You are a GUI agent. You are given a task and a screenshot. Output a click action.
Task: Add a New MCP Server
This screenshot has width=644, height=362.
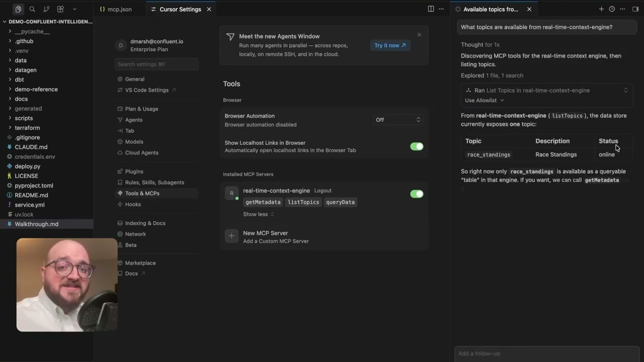[324, 236]
